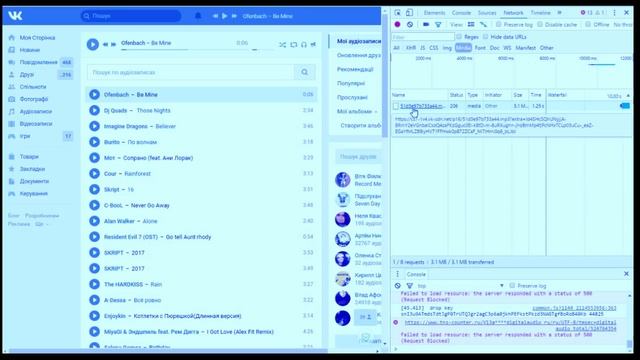Tick the checkbox beside the mp3 request

point(396,106)
